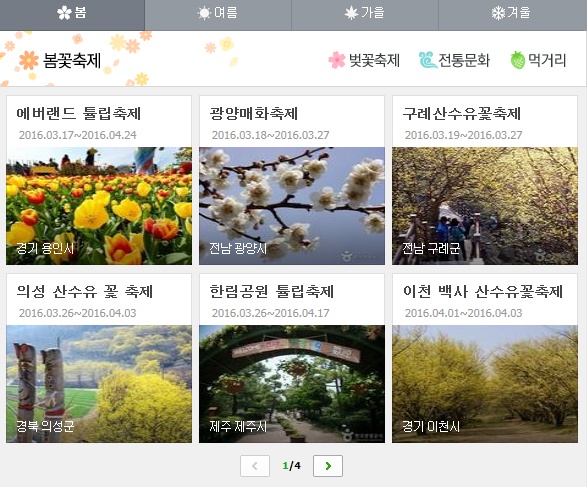587x487 pixels.
Task: Click date 2016.03.19~2016.03.27
Action: click(463, 135)
